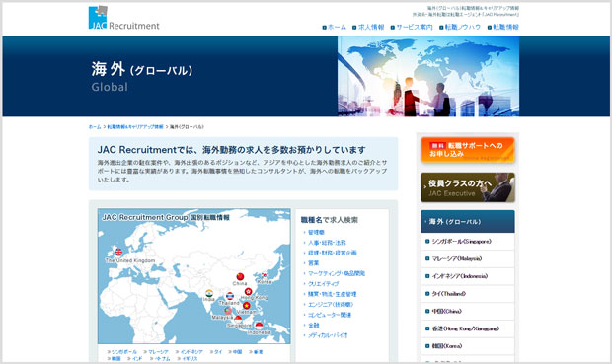Click the India flag on map
Image resolution: width=612 pixels, height=364 pixels.
tap(209, 293)
